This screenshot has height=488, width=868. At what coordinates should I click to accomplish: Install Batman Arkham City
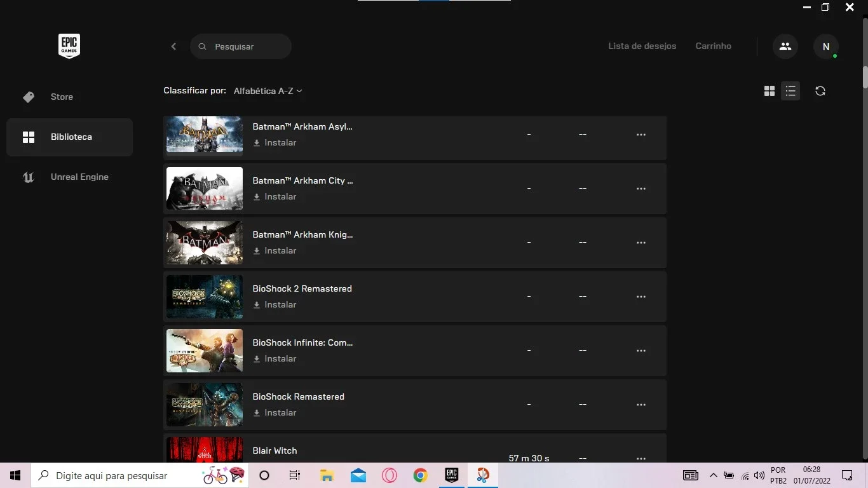[x=275, y=197]
